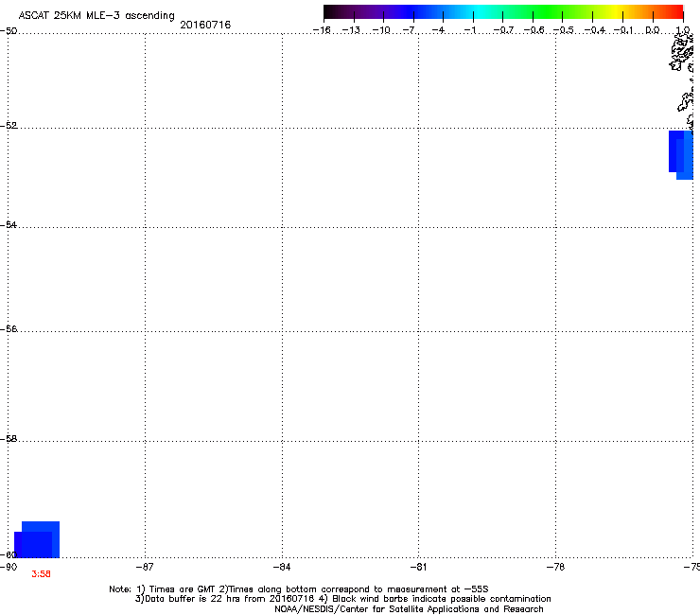This screenshot has width=700, height=615.
Task: Click the color bar label -0.1
Action: click(x=623, y=30)
